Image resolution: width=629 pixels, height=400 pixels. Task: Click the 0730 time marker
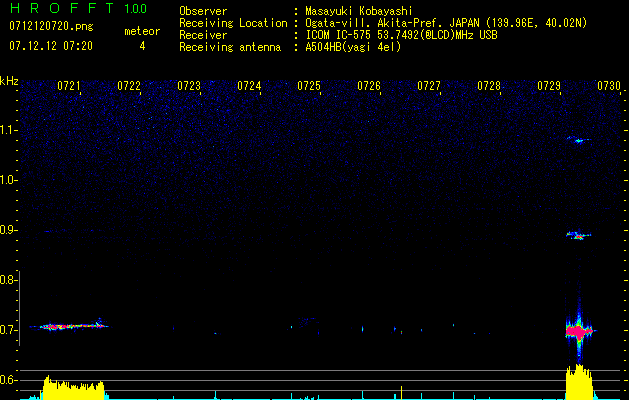tap(609, 85)
